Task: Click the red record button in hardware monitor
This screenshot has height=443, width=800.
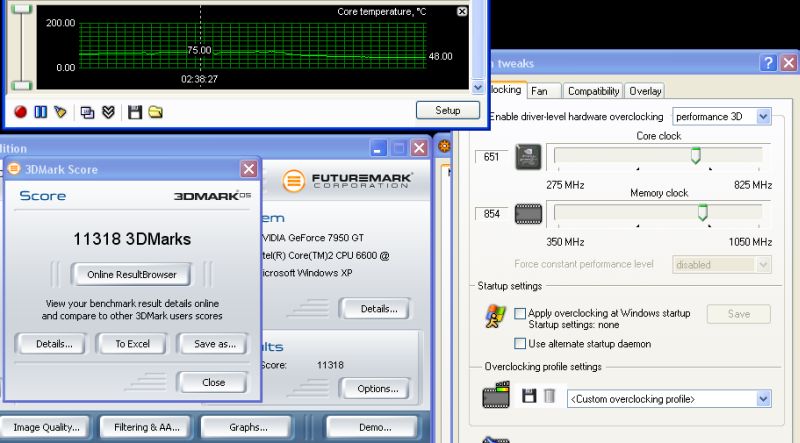Action: coord(20,112)
